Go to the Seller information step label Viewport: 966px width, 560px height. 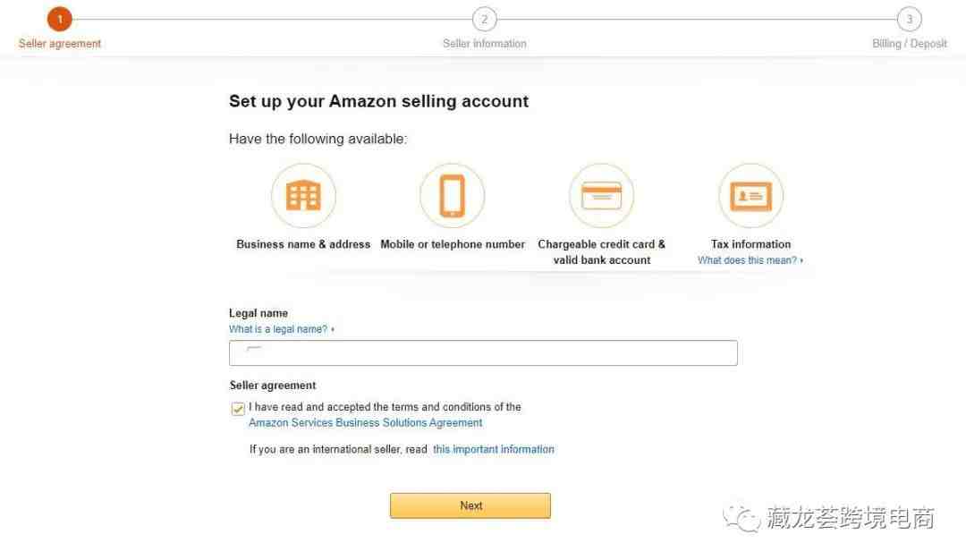(x=484, y=44)
